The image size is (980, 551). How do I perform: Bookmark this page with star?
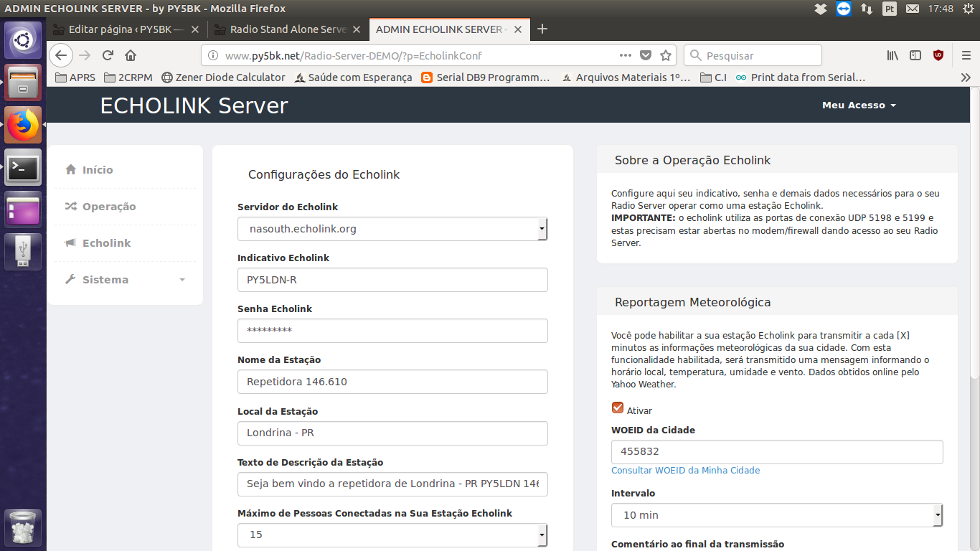pos(666,55)
